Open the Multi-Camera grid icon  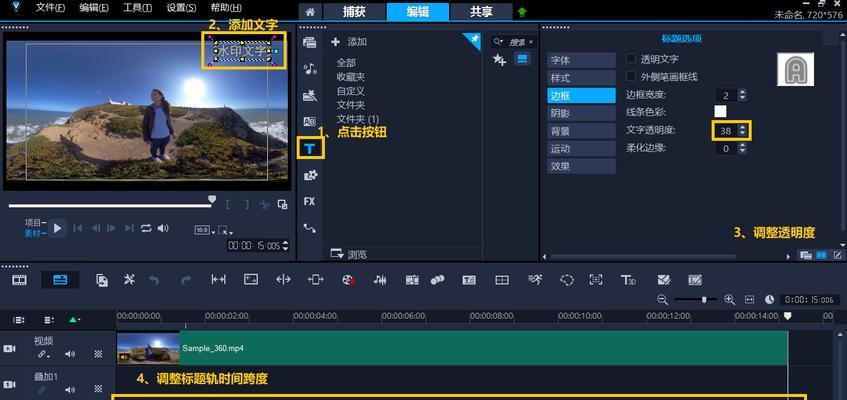tap(502, 280)
